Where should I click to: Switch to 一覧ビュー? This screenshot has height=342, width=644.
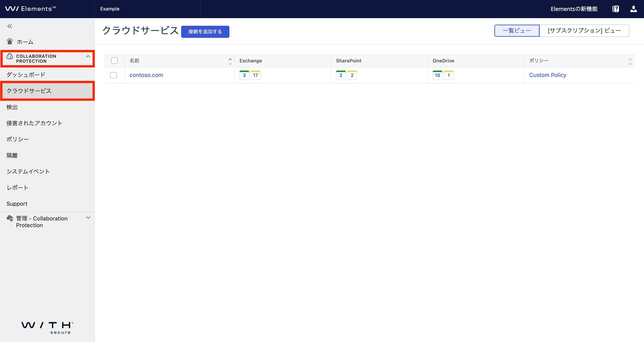pyautogui.click(x=517, y=30)
